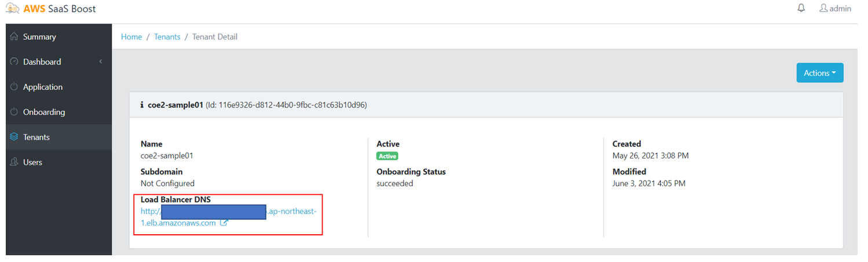Select Summary in the sidebar
868x262 pixels.
click(39, 37)
